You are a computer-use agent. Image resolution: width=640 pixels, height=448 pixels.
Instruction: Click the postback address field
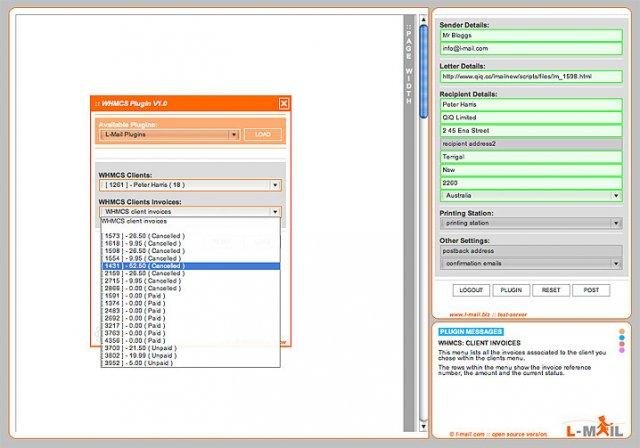[531, 251]
